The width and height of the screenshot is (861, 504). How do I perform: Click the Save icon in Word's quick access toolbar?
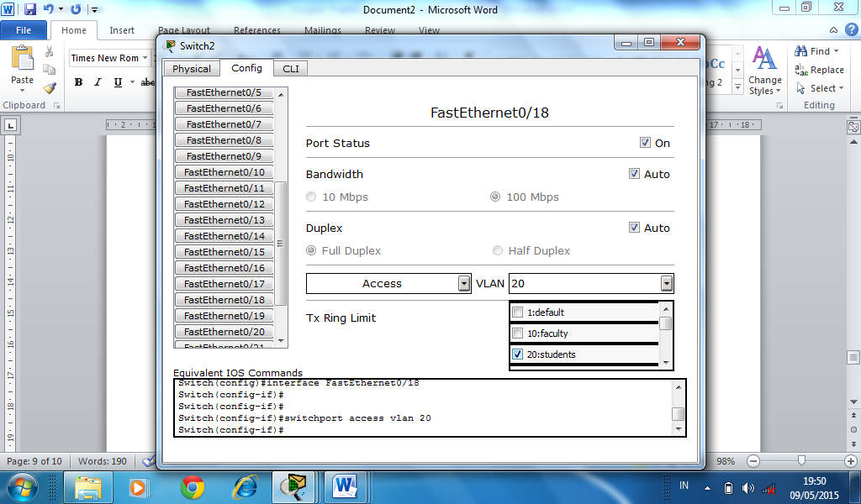[30, 9]
